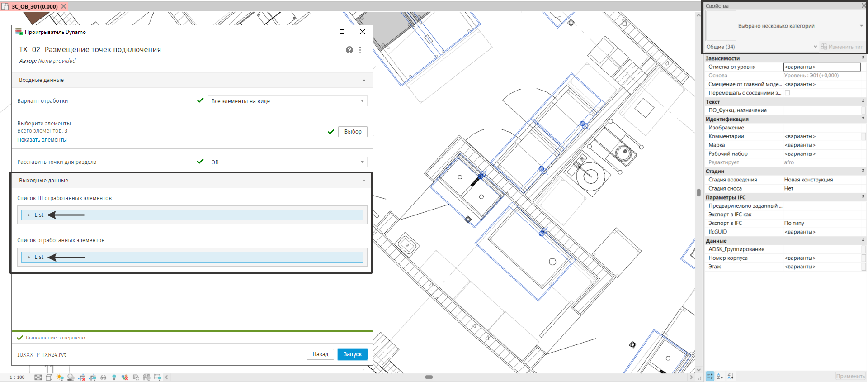Click the Detail Level icon in view bar

click(x=38, y=377)
